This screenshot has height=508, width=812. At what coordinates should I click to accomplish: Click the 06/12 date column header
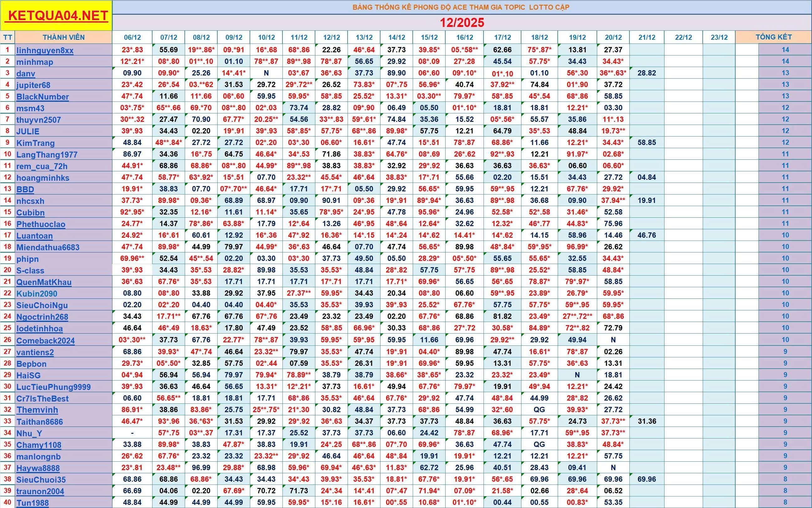(x=132, y=37)
